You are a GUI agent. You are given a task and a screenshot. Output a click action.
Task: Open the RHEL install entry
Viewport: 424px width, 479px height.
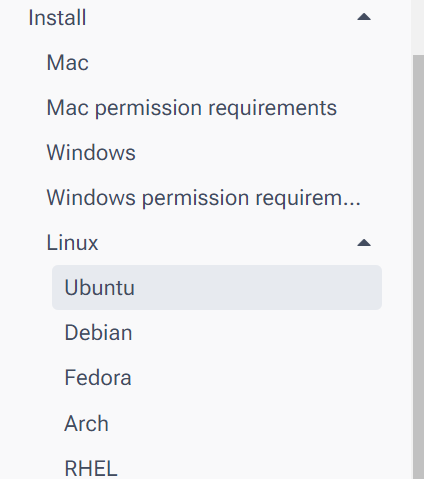click(x=91, y=468)
